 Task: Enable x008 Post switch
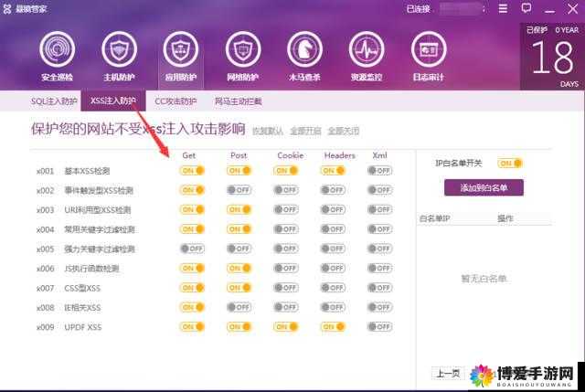[x=239, y=307]
